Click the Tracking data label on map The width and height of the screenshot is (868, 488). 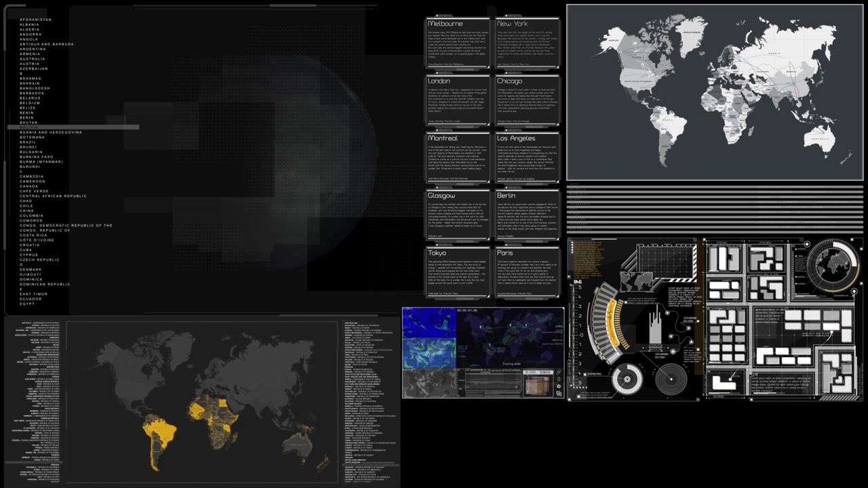(x=512, y=364)
